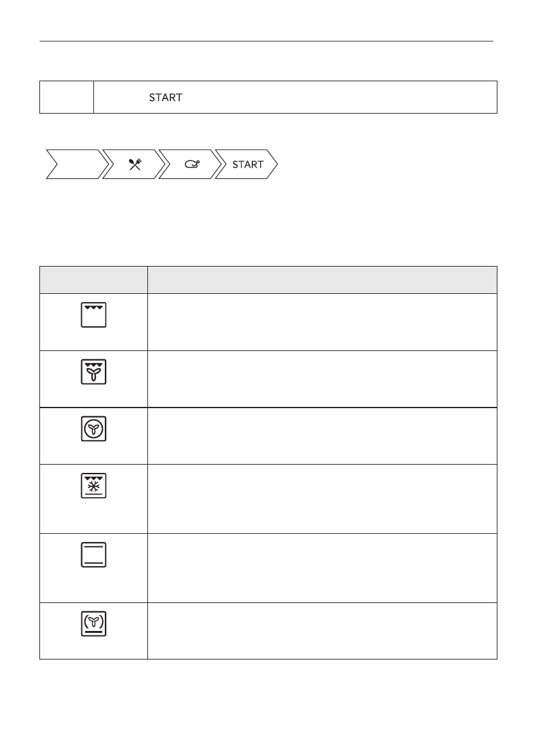Click the blank first chevron step

tap(73, 165)
